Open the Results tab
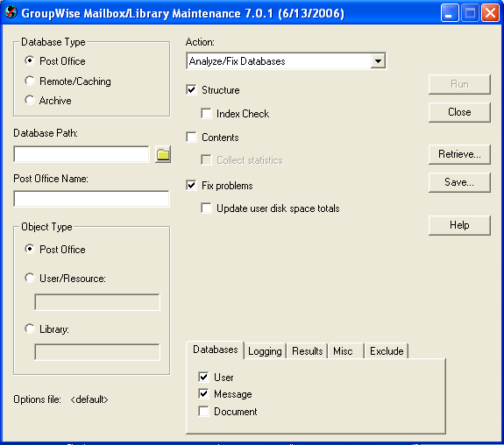 308,351
